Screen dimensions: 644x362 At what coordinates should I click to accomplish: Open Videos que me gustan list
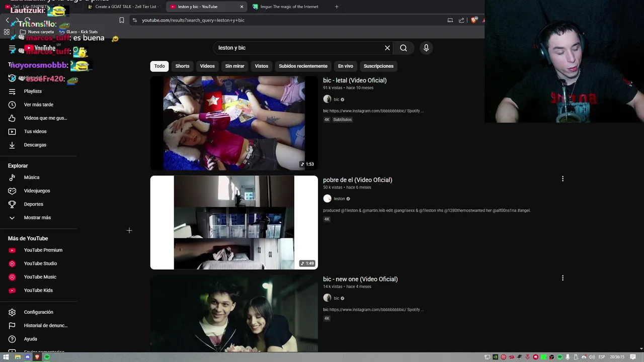(x=38, y=118)
